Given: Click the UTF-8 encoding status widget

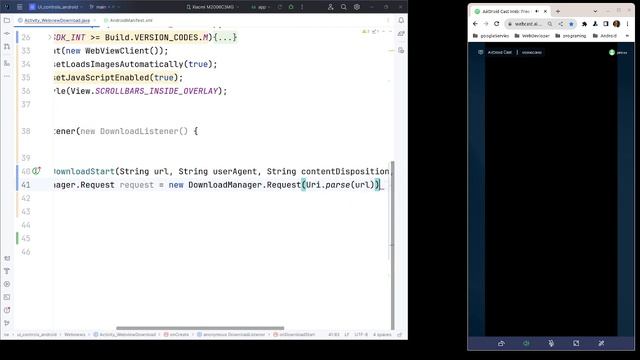Looking at the screenshot, I should [x=361, y=335].
